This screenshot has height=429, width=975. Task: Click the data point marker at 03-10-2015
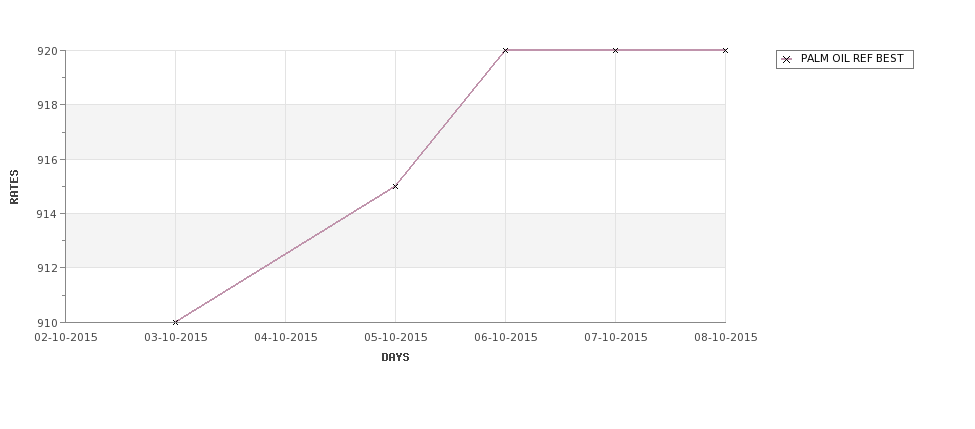pos(175,322)
